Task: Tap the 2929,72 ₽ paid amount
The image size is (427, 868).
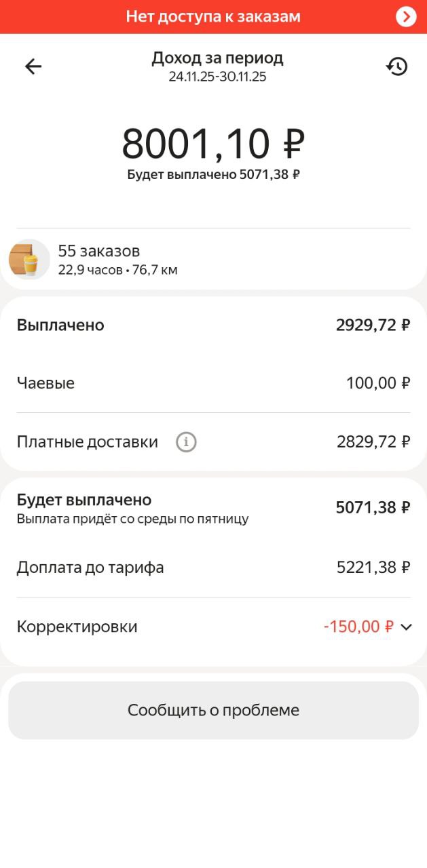Action: (x=373, y=325)
